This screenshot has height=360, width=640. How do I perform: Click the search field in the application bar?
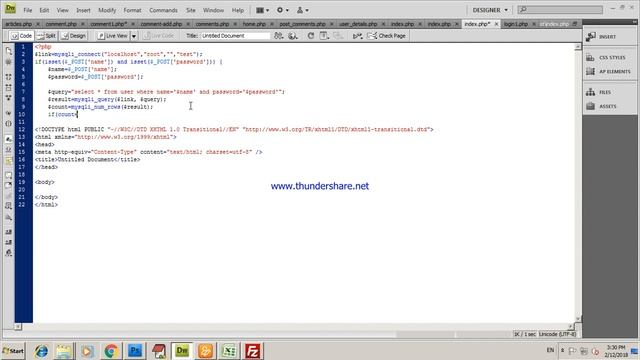(x=560, y=9)
